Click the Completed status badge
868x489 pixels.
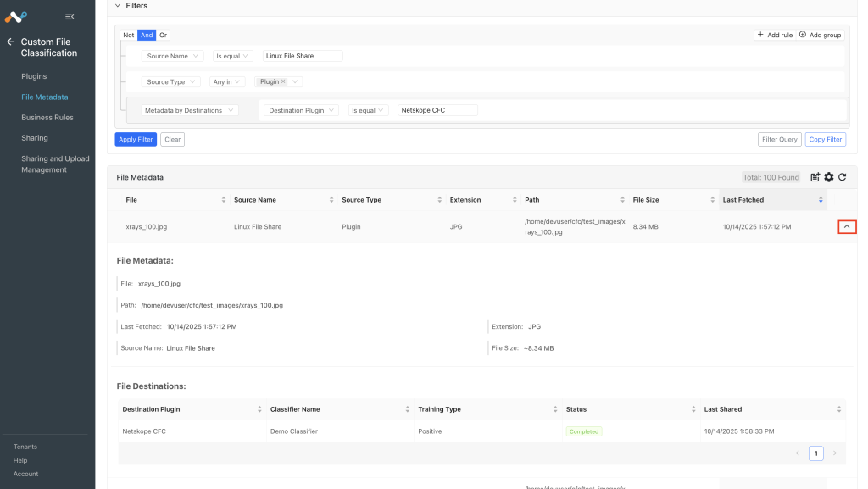[x=584, y=431]
